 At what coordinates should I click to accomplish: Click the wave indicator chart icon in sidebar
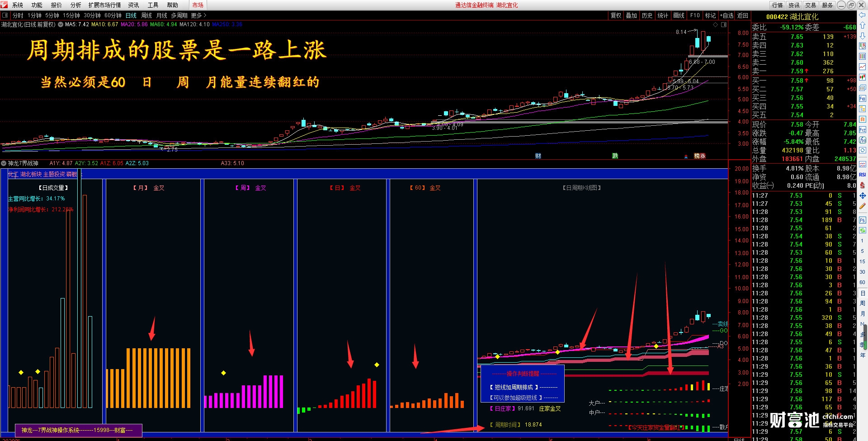click(x=862, y=164)
